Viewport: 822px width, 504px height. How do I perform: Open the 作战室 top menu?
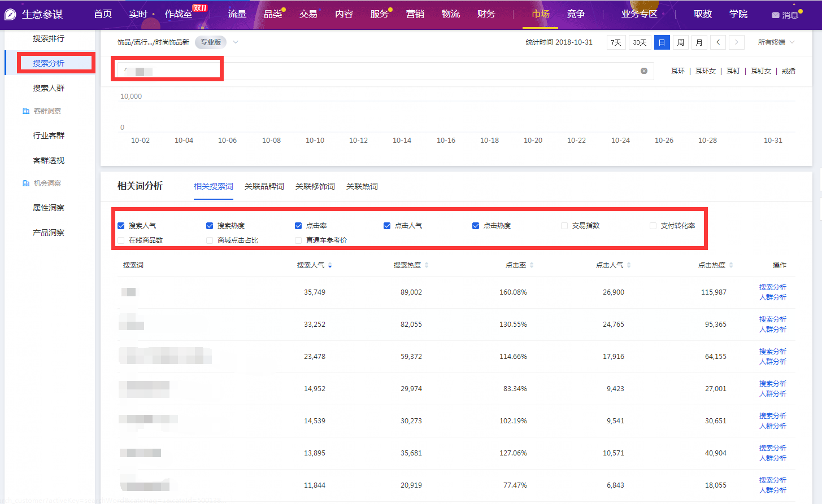[x=179, y=14]
